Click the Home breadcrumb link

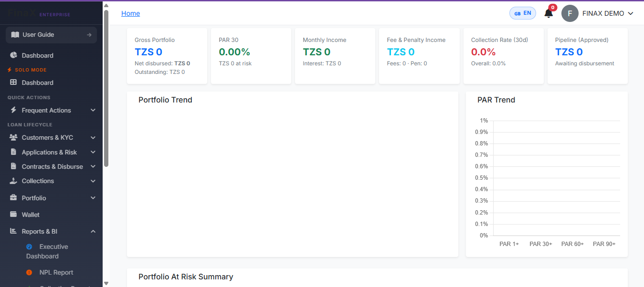130,13
